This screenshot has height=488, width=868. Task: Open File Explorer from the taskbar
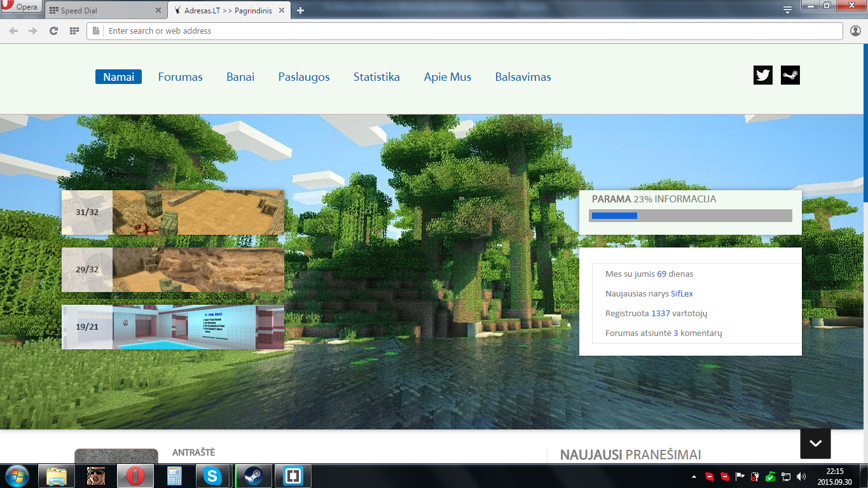pos(57,475)
